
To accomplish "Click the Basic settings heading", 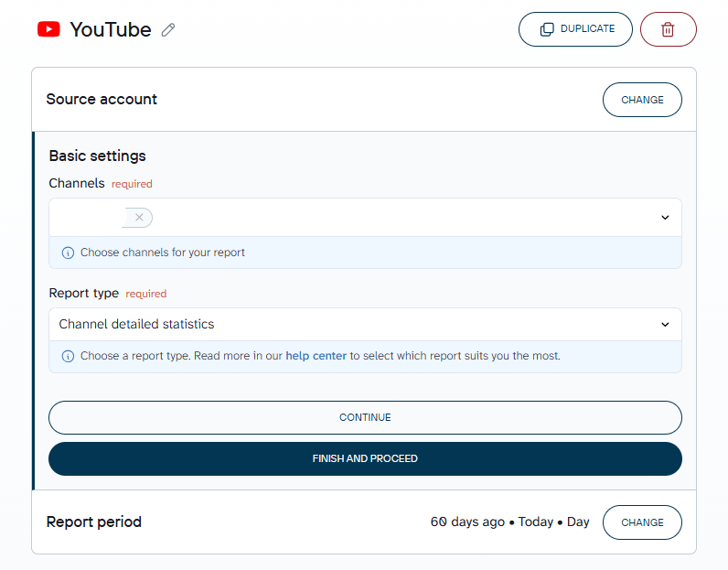I will coord(98,156).
